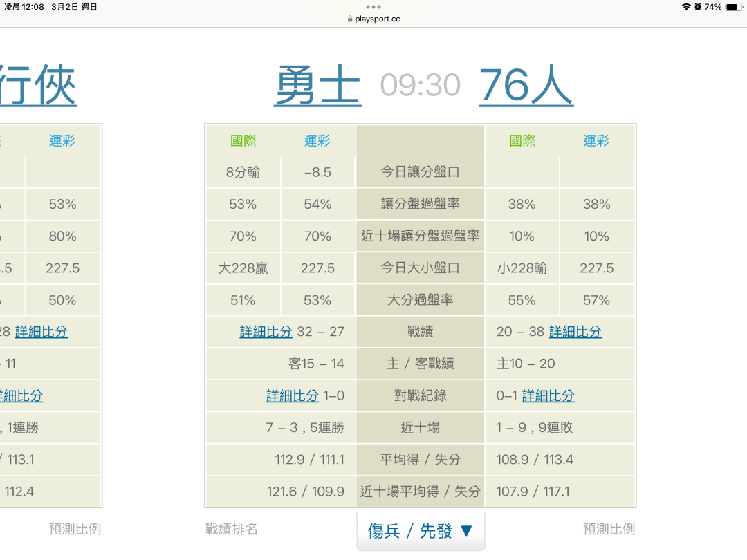This screenshot has height=560, width=747.
Task: Click the 平均得 / 失分 row label
Action: (421, 460)
